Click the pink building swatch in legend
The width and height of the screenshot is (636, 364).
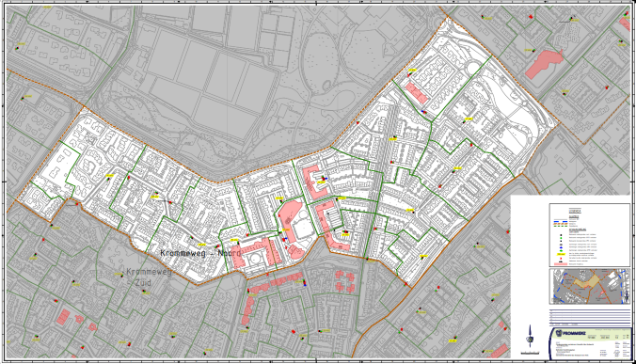(561, 264)
